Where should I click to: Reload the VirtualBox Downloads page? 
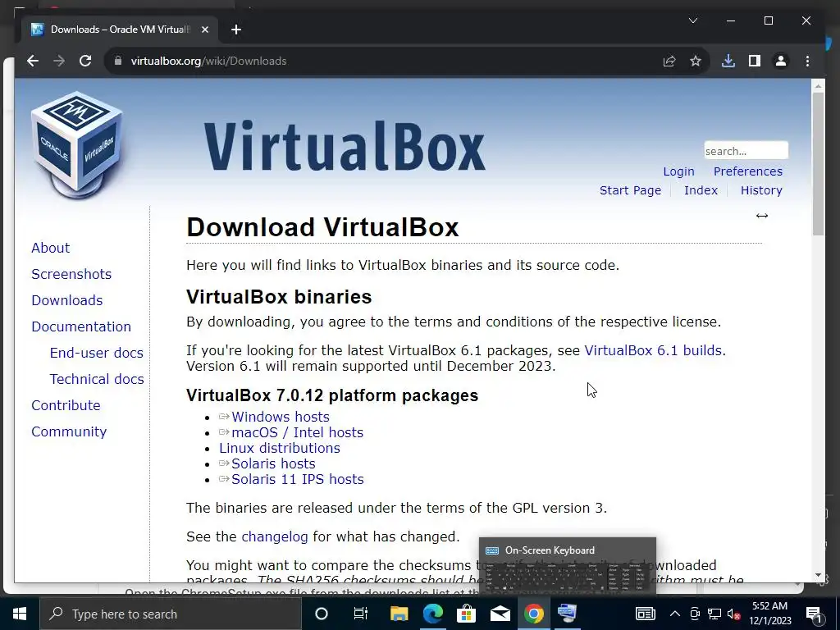coord(85,61)
